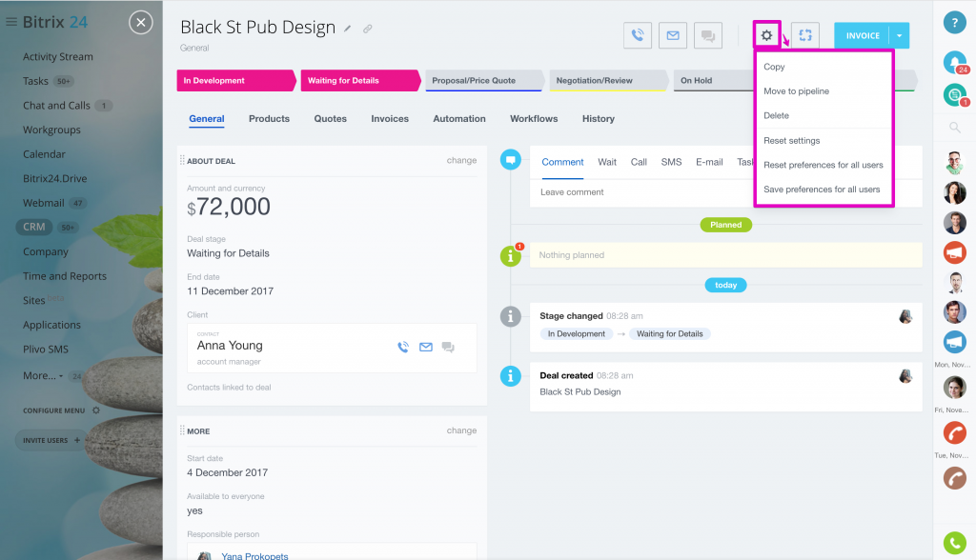Click the green info icon with badge
The width and height of the screenshot is (976, 560).
click(511, 255)
